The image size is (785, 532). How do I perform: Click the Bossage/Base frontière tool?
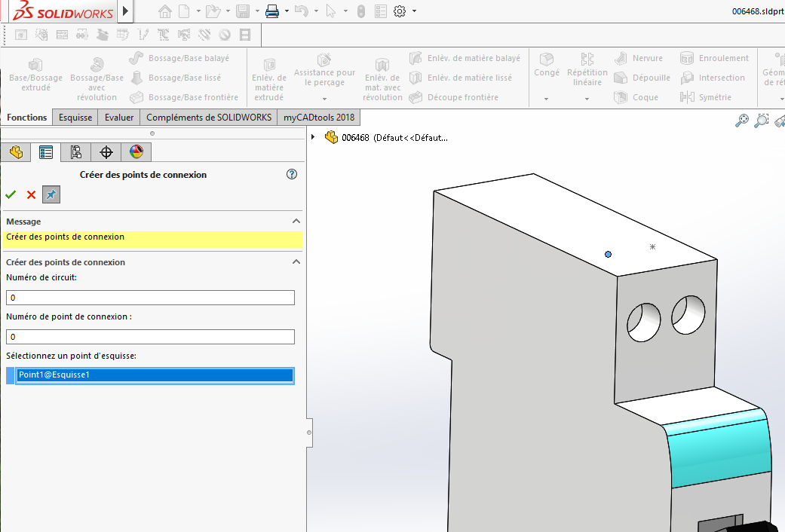(x=184, y=97)
